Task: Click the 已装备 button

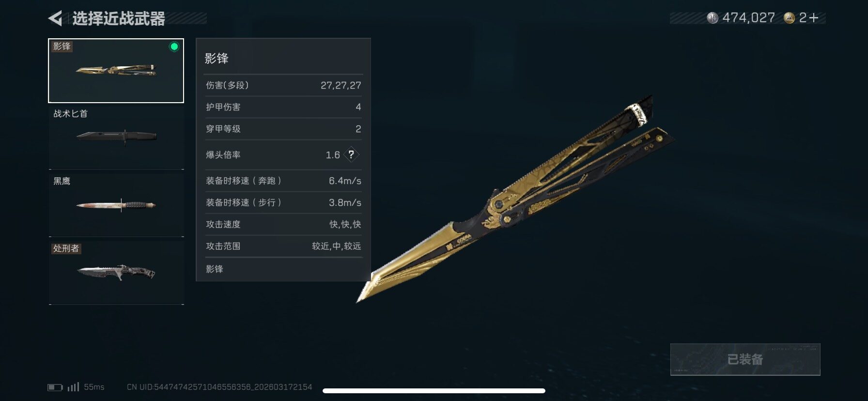Action: pos(745,359)
